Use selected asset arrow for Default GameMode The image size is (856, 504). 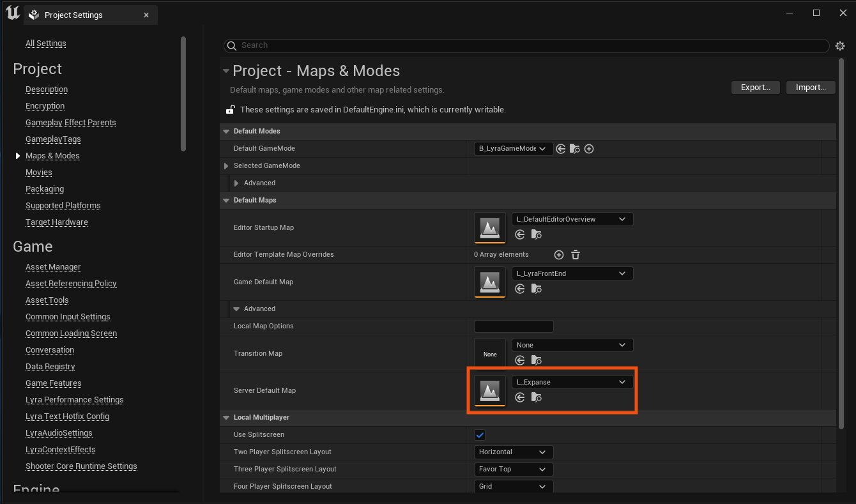[561, 149]
